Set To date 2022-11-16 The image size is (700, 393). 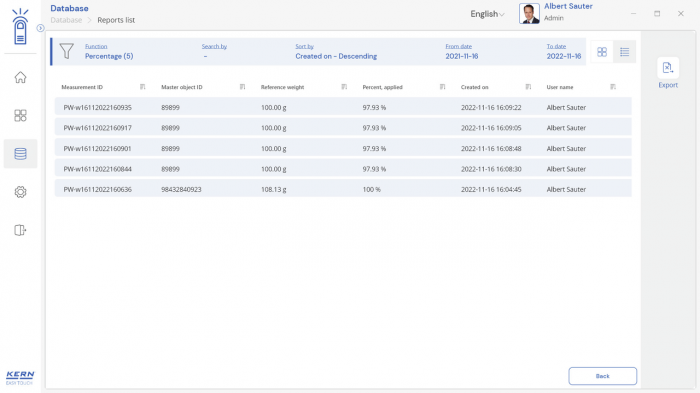(x=564, y=52)
